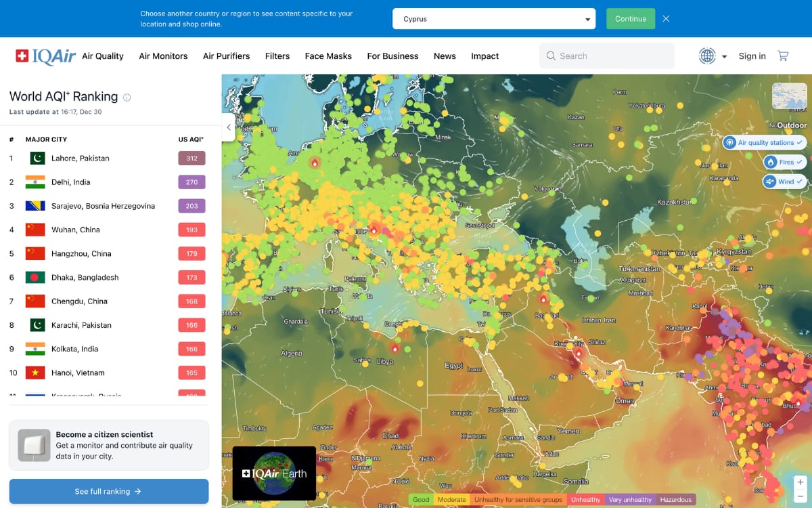Screen dimensions: 812x508
Task: Collapse the ranking side panel
Action: pos(229,127)
